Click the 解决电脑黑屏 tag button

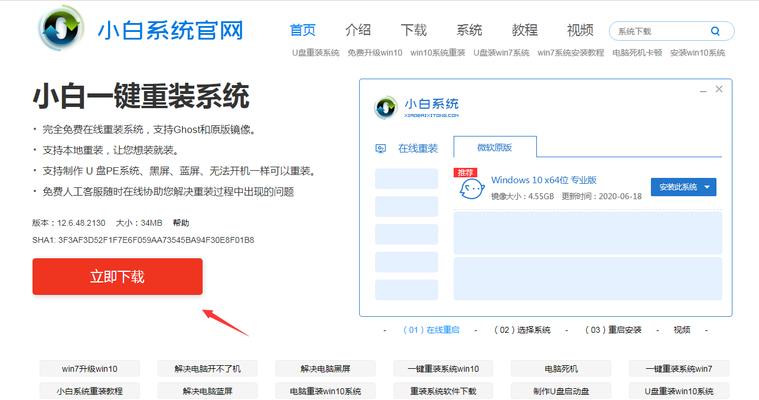pos(325,369)
